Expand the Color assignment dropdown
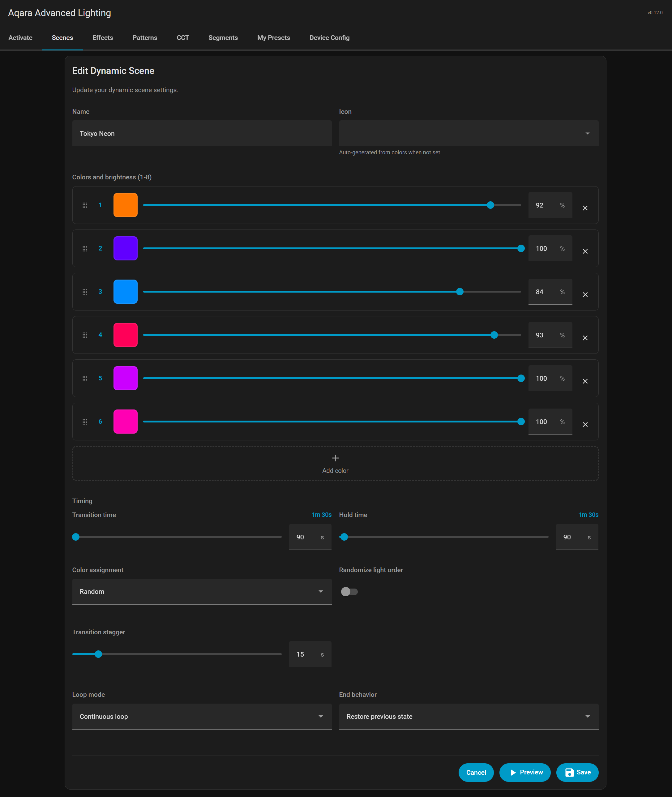The width and height of the screenshot is (672, 797). (x=202, y=591)
